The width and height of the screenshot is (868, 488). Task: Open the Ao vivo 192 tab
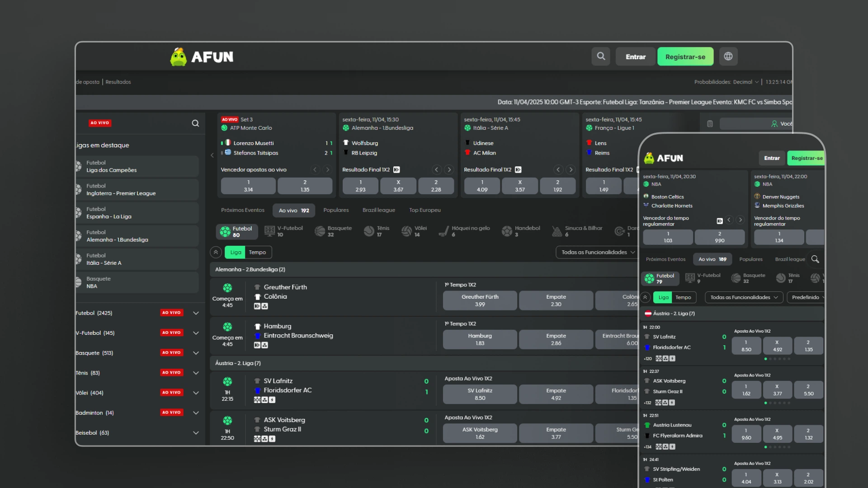click(294, 211)
